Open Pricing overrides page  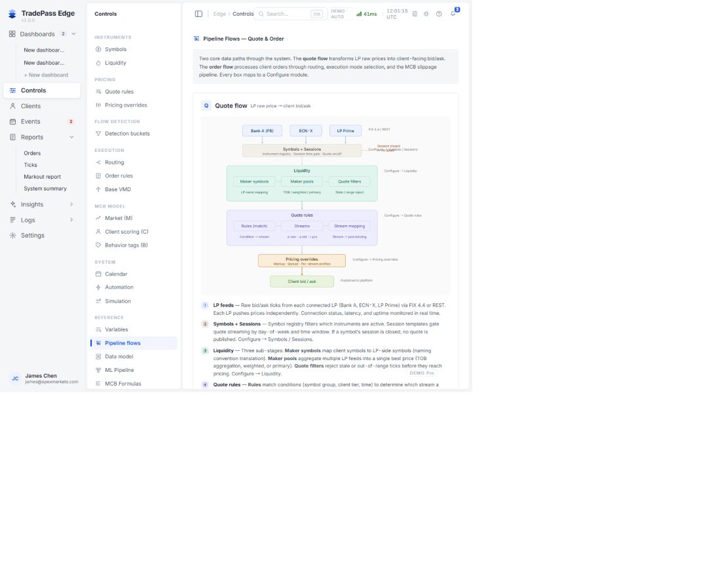point(134,105)
